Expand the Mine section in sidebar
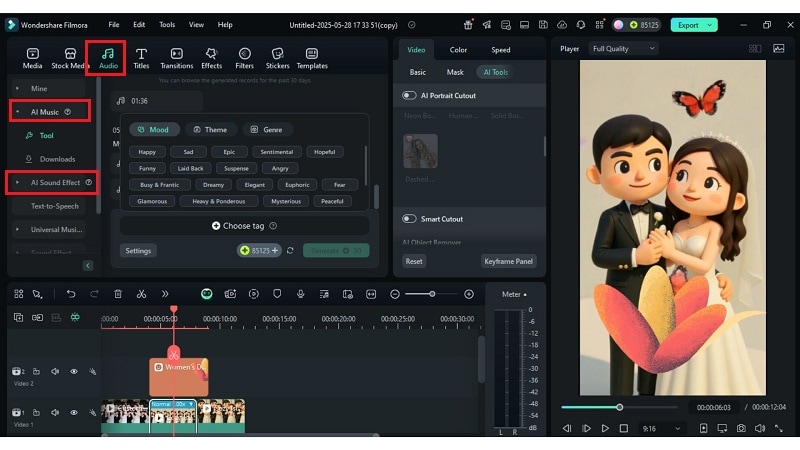 [x=17, y=88]
